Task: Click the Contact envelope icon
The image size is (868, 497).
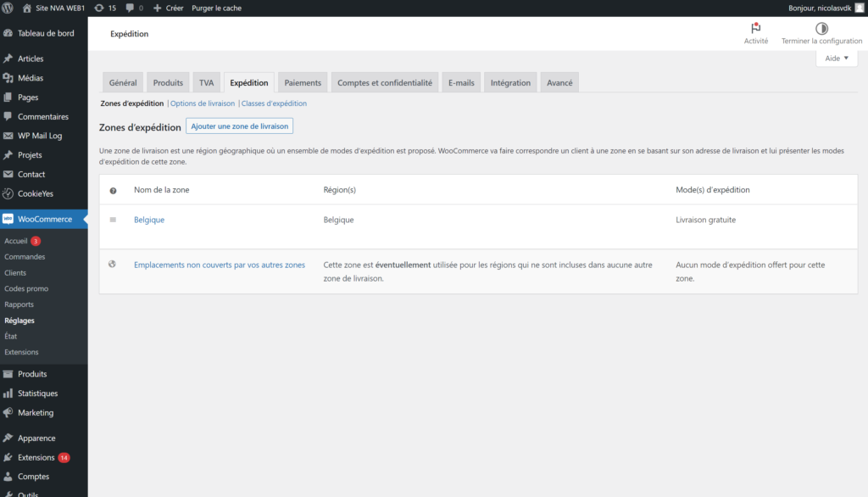Action: pyautogui.click(x=8, y=174)
